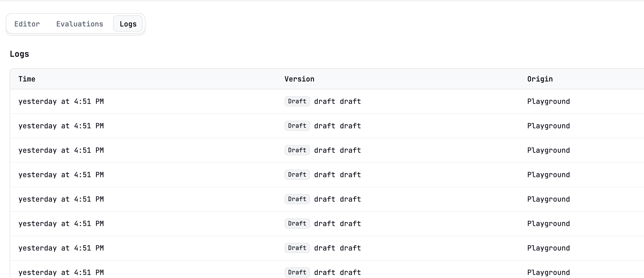Click the Version column header
Image resolution: width=644 pixels, height=278 pixels.
tap(299, 79)
